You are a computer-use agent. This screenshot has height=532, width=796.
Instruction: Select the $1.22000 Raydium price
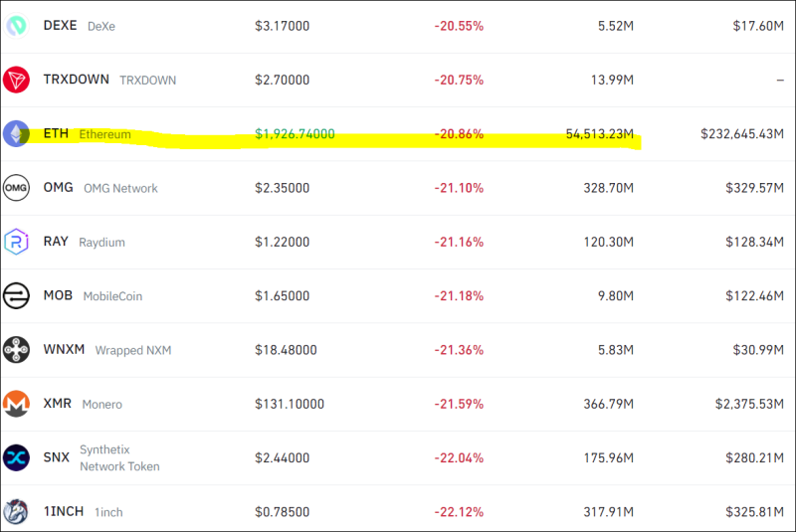283,242
